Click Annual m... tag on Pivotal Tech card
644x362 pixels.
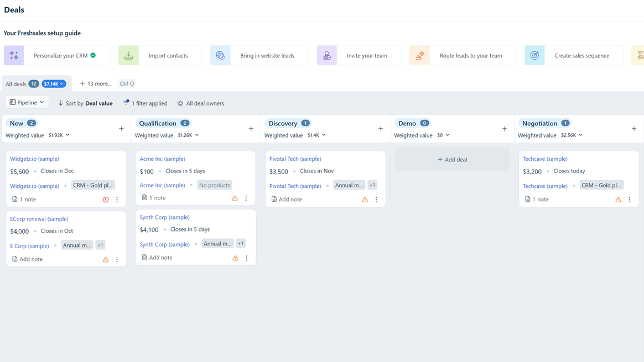pyautogui.click(x=349, y=185)
